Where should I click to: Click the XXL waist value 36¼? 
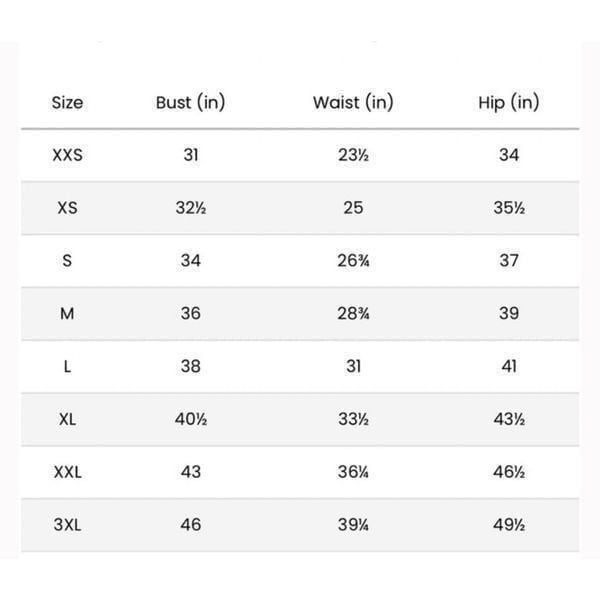pyautogui.click(x=353, y=472)
